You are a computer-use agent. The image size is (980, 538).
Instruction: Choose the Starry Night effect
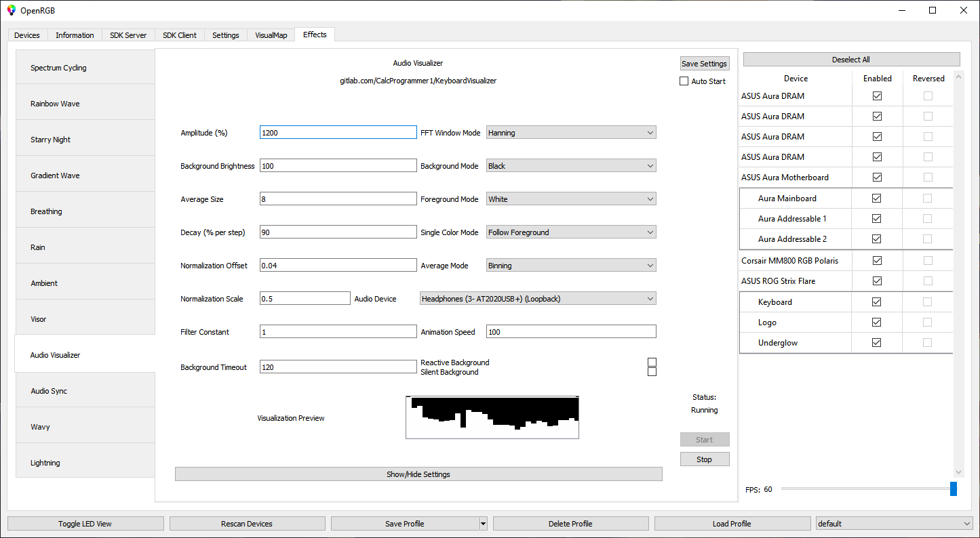85,140
